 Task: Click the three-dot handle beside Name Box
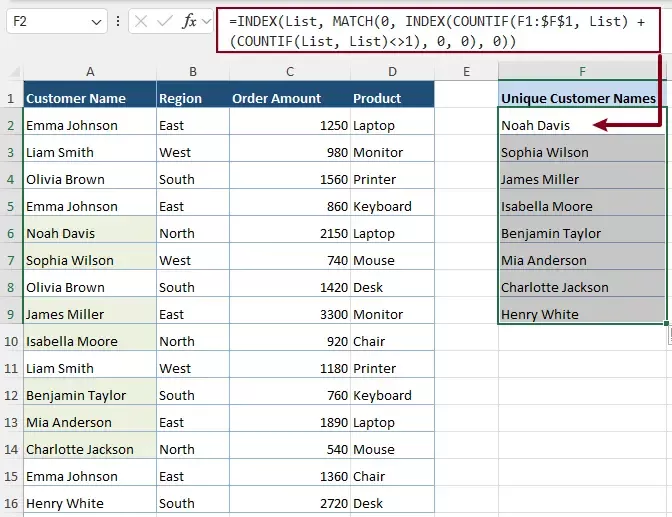coord(118,21)
